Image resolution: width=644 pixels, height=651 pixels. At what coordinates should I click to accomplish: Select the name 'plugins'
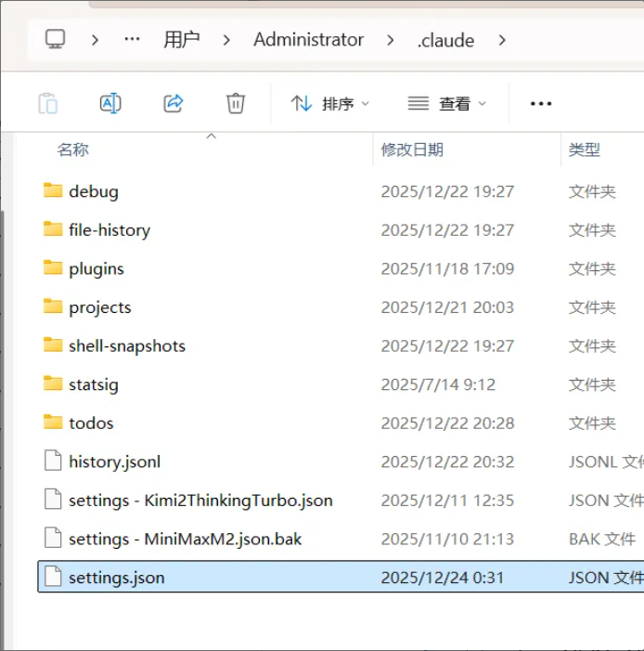[97, 268]
